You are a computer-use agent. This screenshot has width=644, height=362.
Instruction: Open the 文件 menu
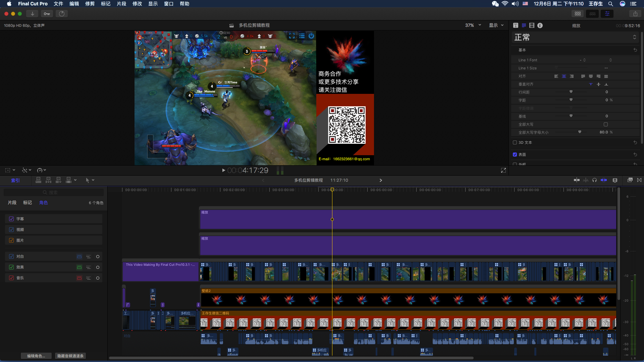coord(58,4)
